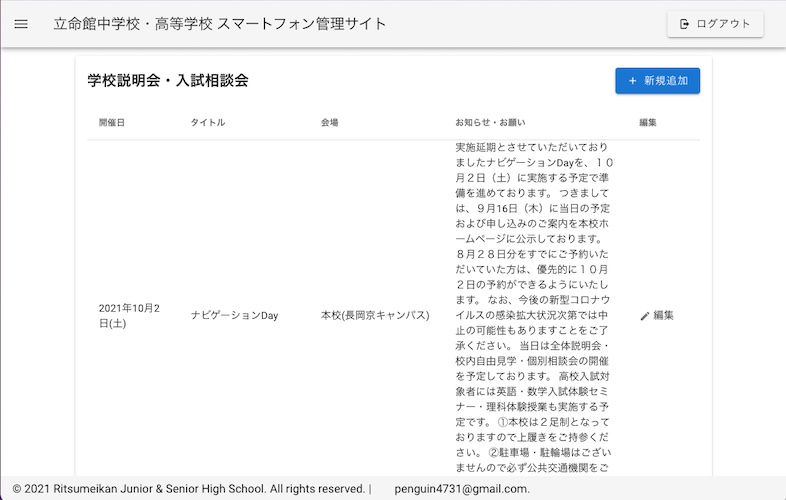Click the pencil icon in ナビゲーションDay row

tap(645, 316)
